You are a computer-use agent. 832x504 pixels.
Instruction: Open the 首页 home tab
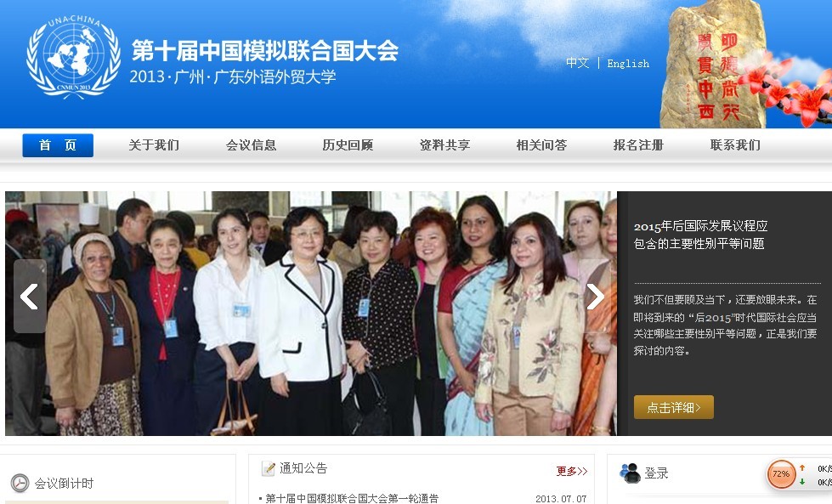pyautogui.click(x=58, y=145)
